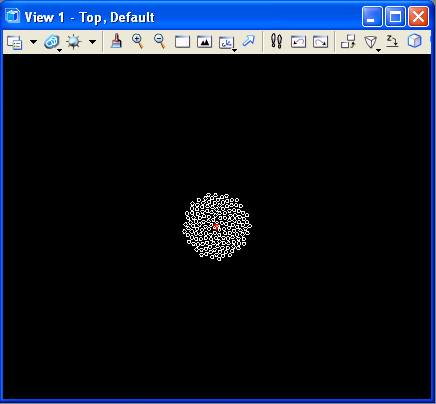Go to View Previous
The image size is (436, 404).
[298, 42]
